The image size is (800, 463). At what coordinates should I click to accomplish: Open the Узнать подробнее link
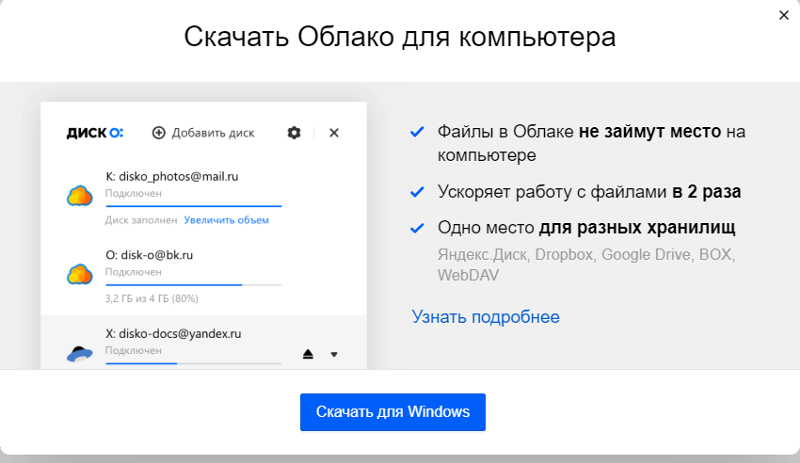click(485, 317)
